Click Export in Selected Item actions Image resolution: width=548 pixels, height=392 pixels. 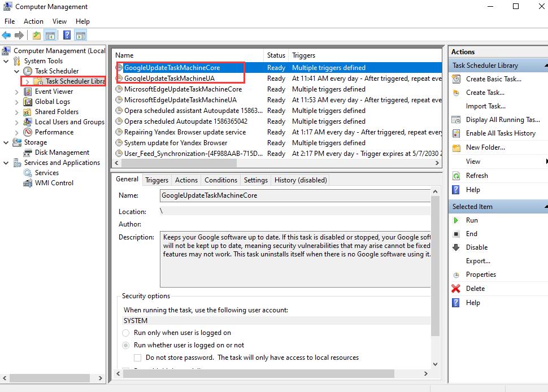click(478, 261)
